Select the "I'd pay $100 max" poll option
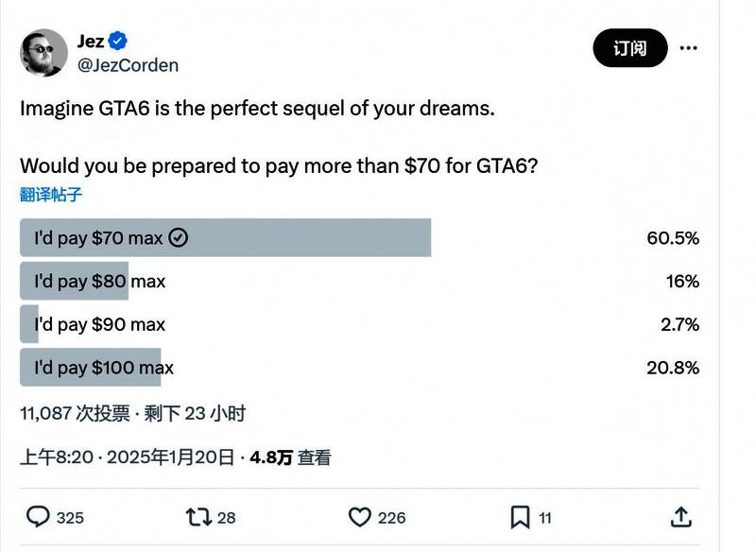Viewport: 756px width, 552px height. [x=104, y=368]
